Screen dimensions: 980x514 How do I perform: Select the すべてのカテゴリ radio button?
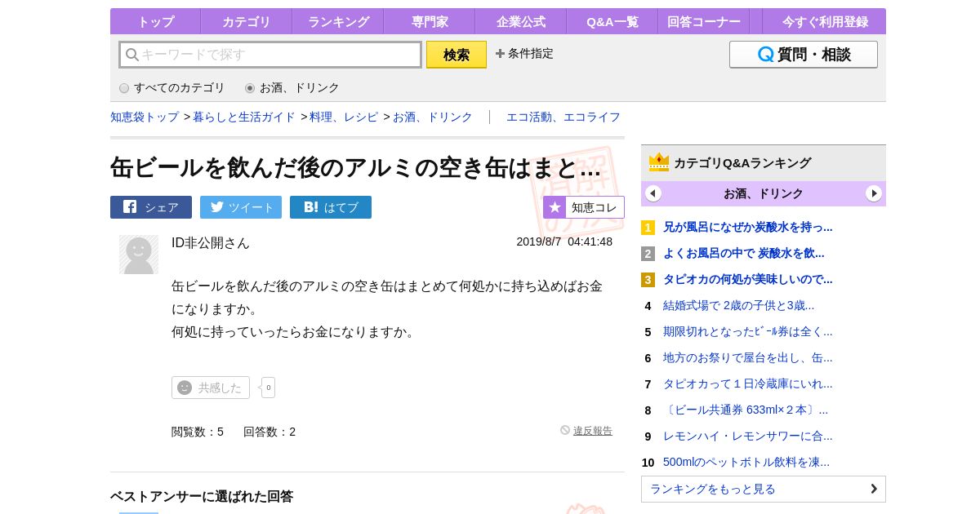pyautogui.click(x=124, y=88)
